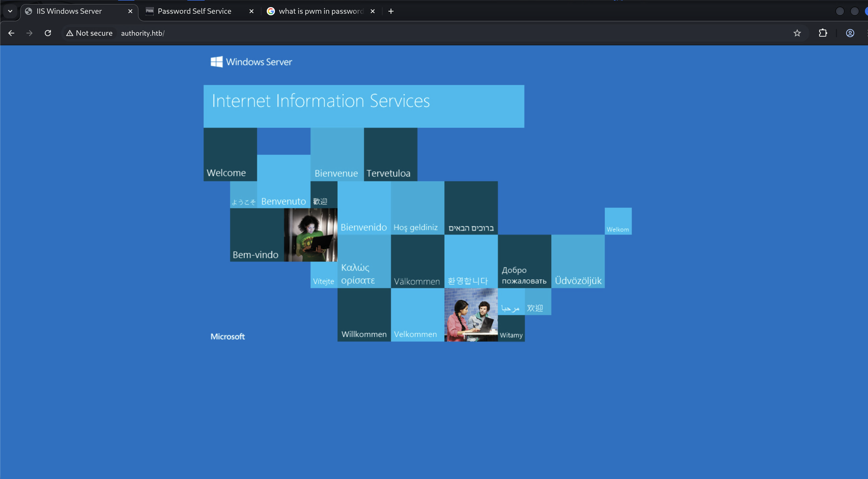Click the Not secure site info chip
This screenshot has width=868, height=479.
click(90, 33)
